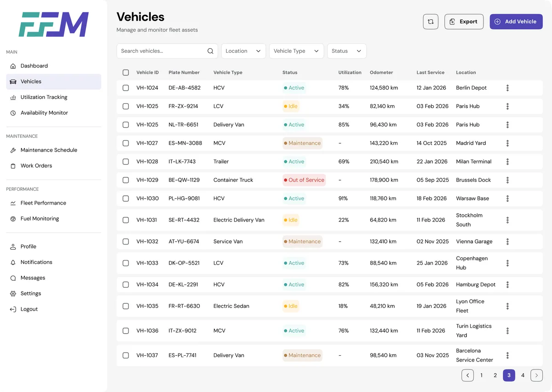Image resolution: width=552 pixels, height=392 pixels.
Task: Click the refresh icon beside Export
Action: 431,21
